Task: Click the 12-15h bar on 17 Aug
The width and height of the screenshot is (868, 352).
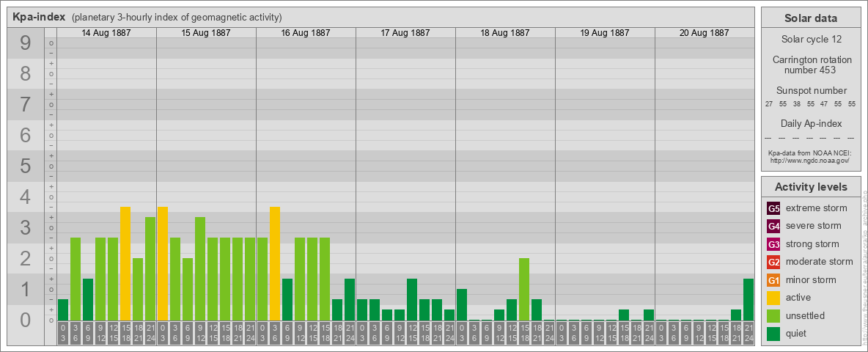Action: 412,299
